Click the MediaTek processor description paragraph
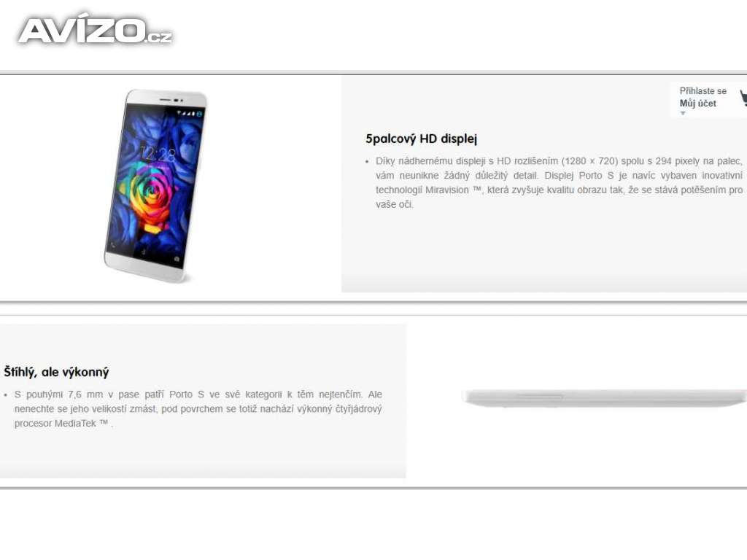Screen dimensions: 747x560 tap(198, 409)
